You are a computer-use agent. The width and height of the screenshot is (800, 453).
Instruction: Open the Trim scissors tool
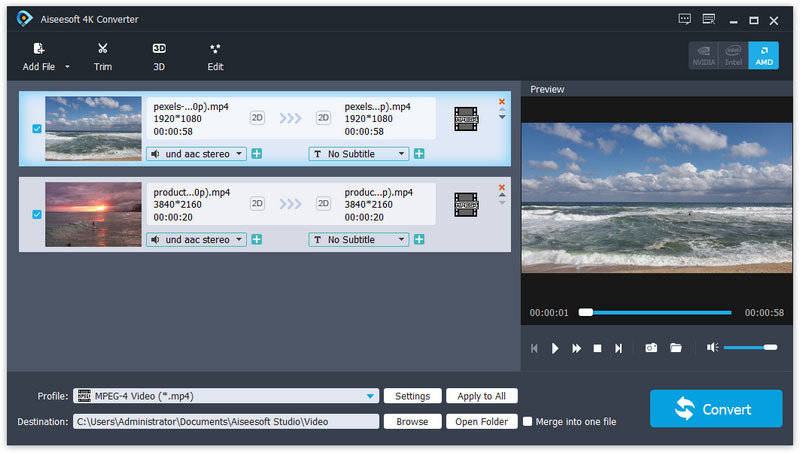[x=103, y=49]
